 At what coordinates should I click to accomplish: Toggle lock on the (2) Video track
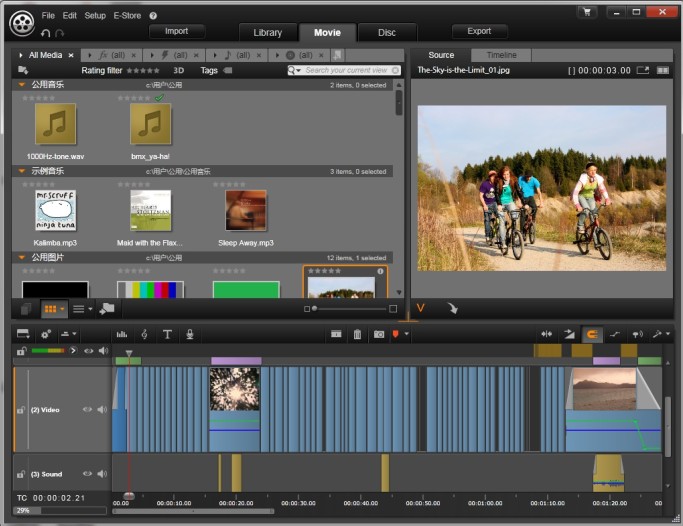21,410
